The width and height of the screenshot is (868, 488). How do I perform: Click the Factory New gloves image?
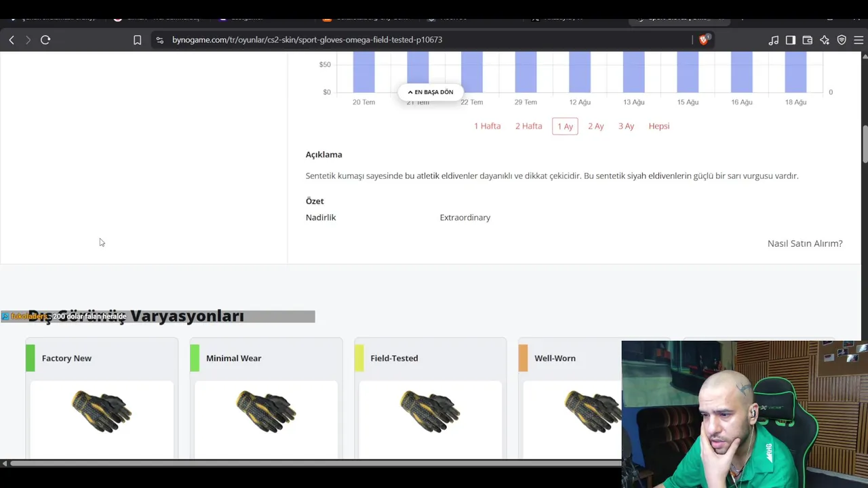coord(102,411)
